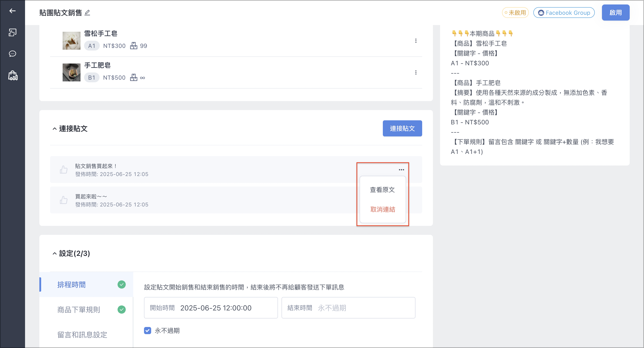644x348 pixels.
Task: Edit the title 貼團貼文銷售 with pencil icon
Action: pyautogui.click(x=87, y=13)
